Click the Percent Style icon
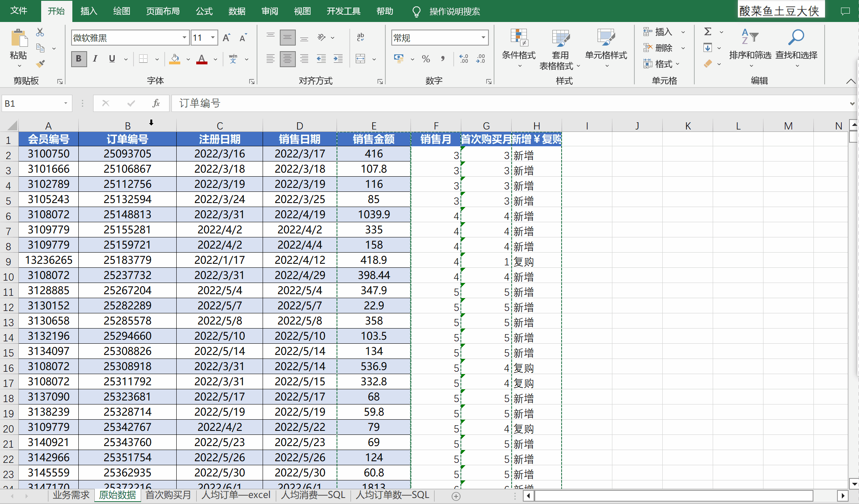859x504 pixels. tap(426, 59)
